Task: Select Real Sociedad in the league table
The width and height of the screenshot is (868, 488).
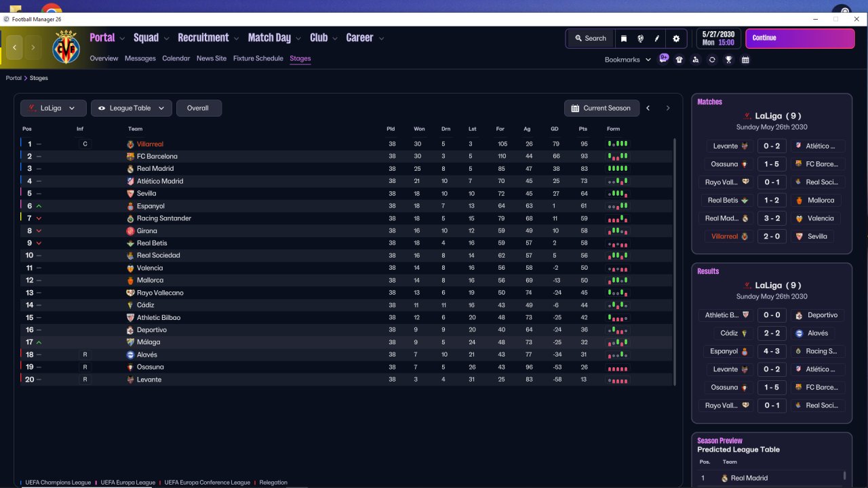Action: [x=159, y=256]
